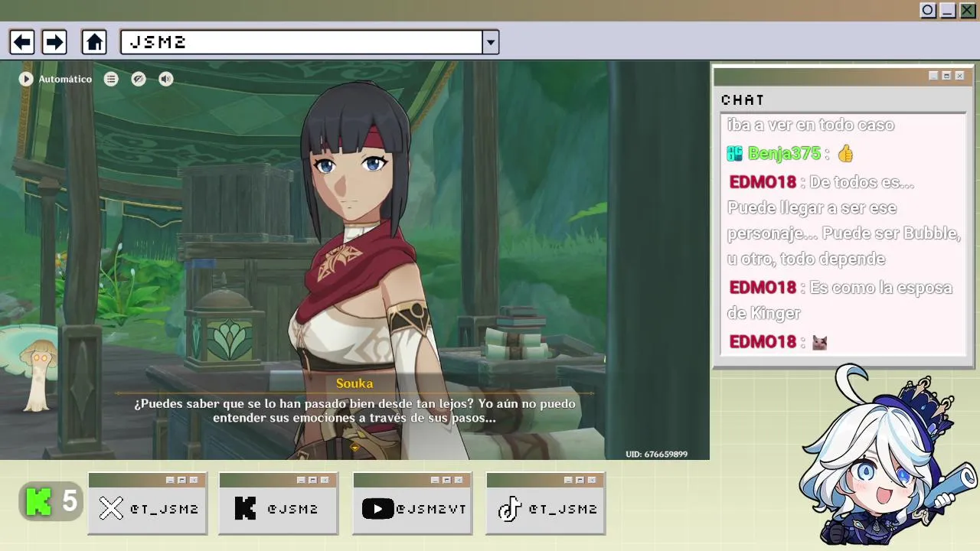
Task: Mute dialogue voice with speaker icon
Action: click(166, 79)
